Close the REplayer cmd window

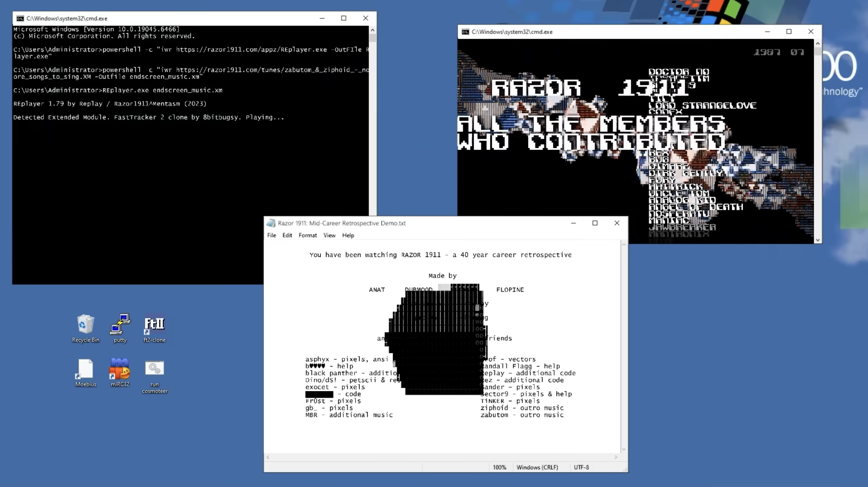click(366, 18)
